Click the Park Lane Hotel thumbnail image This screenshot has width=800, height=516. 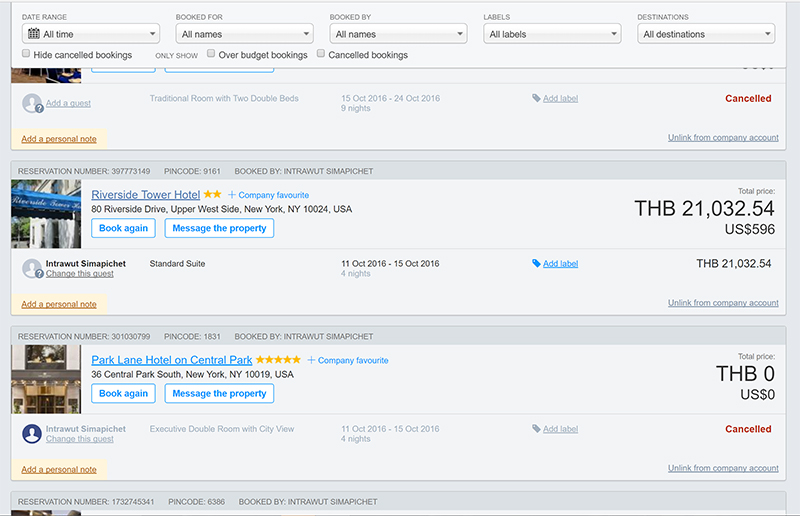[46, 379]
